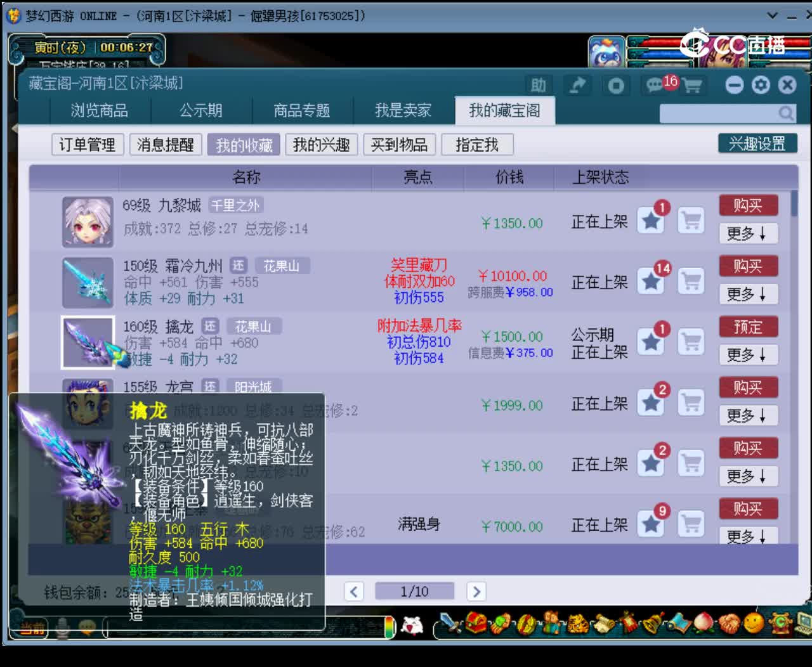Click 购买 for 69级 九黎城
This screenshot has height=667, width=812.
748,205
